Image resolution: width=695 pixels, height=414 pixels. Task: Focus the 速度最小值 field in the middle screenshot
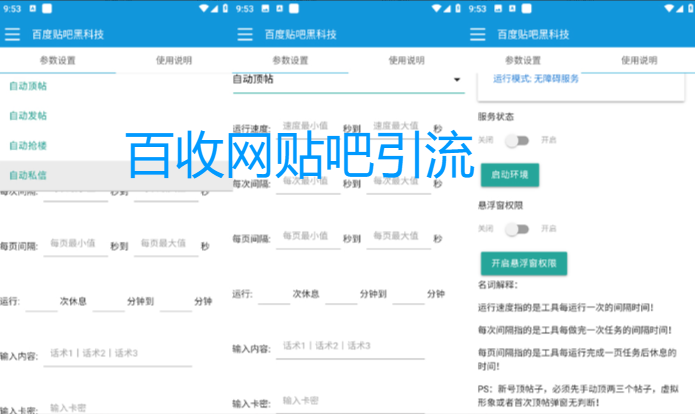tap(308, 128)
